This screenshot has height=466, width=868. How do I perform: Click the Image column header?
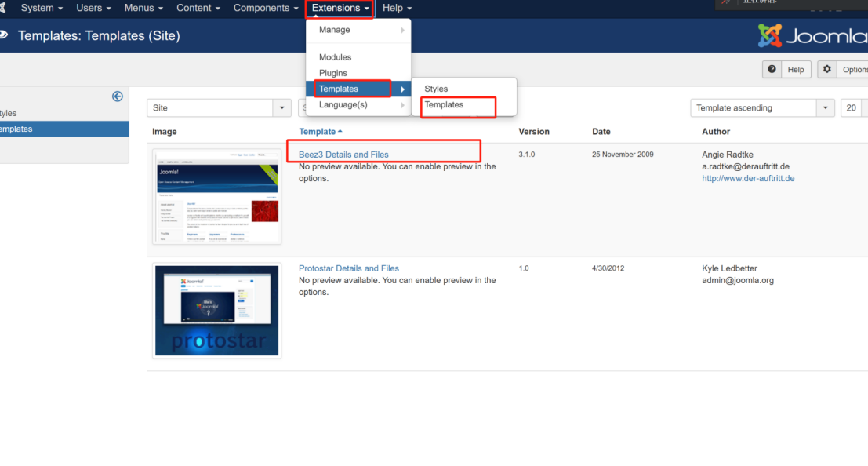(165, 131)
